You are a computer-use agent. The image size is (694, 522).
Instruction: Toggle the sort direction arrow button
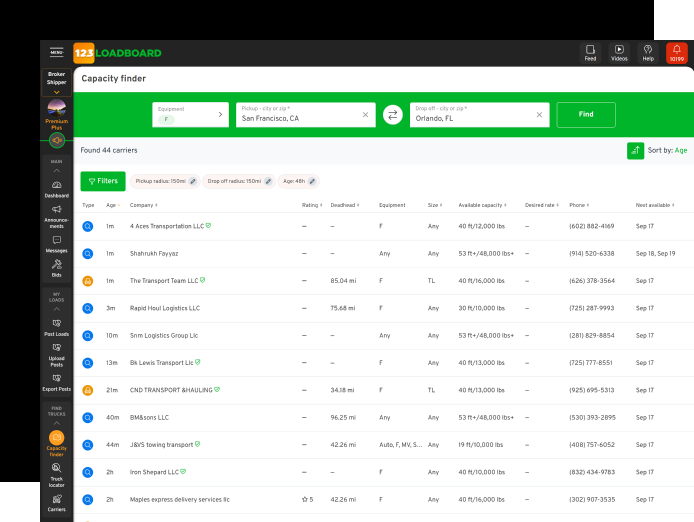click(x=635, y=151)
